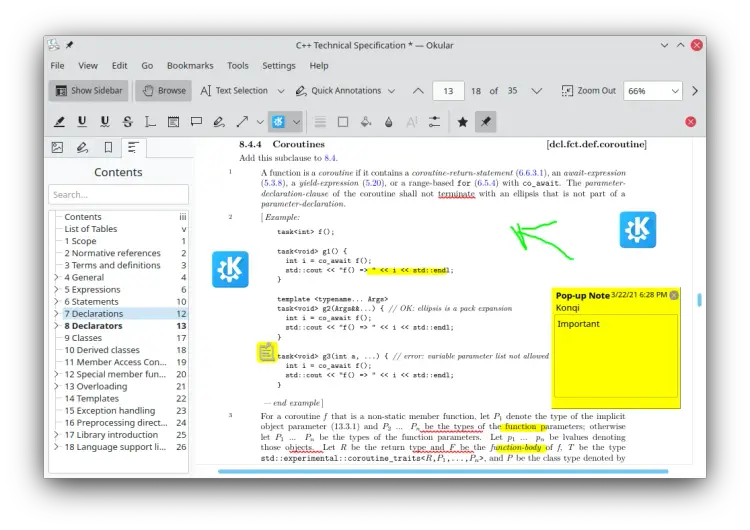Open the annotation line width setting
750x530 pixels.
click(320, 122)
